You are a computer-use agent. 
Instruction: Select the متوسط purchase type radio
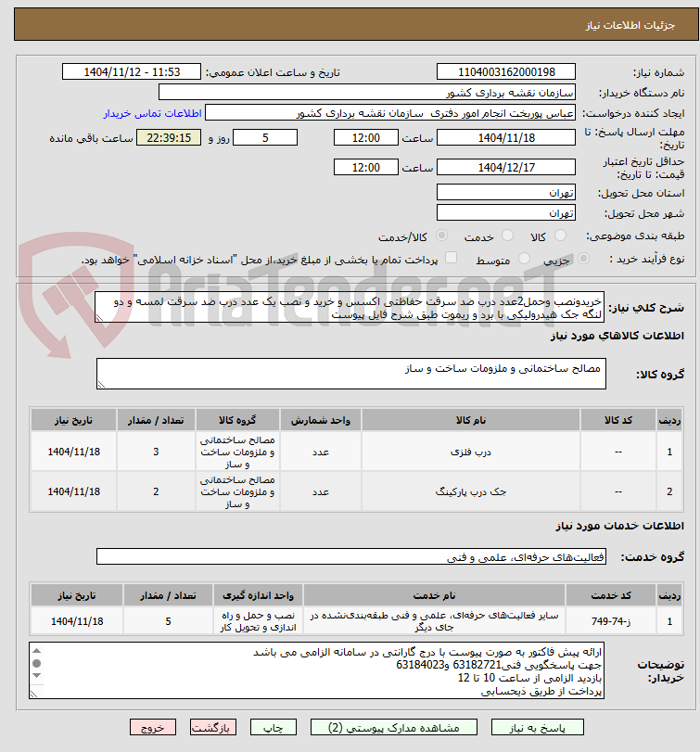click(524, 259)
